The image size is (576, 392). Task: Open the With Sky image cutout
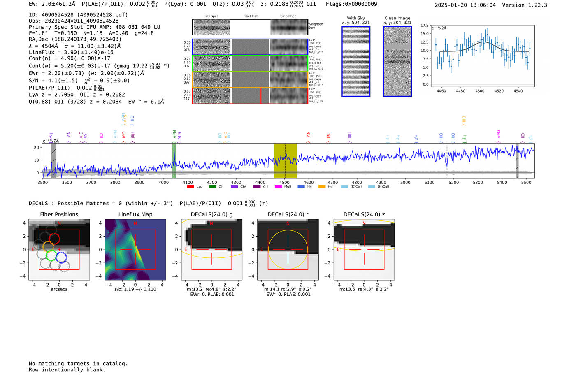coord(356,62)
